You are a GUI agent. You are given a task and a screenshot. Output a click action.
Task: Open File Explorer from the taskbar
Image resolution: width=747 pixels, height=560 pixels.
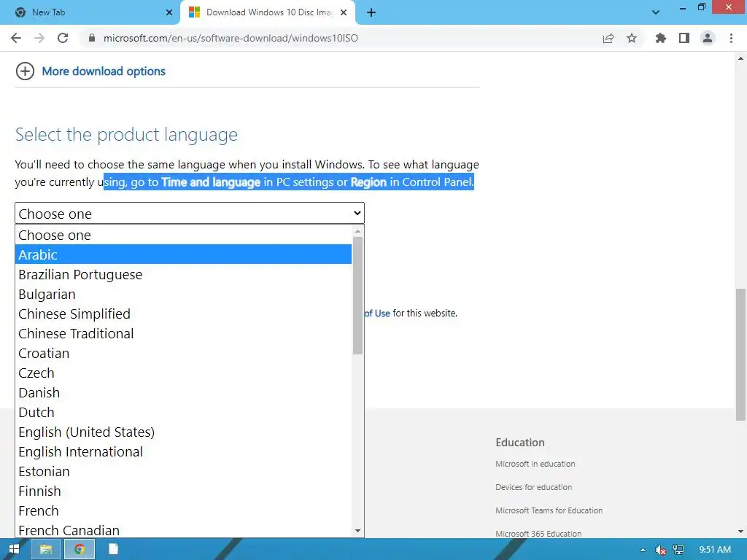click(x=46, y=550)
